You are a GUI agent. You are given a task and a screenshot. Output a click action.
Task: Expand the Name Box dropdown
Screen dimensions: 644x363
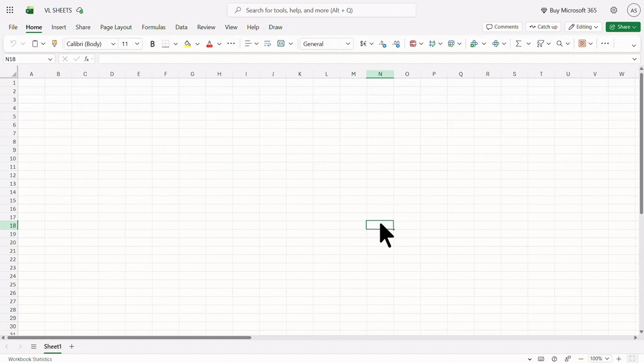pyautogui.click(x=50, y=59)
